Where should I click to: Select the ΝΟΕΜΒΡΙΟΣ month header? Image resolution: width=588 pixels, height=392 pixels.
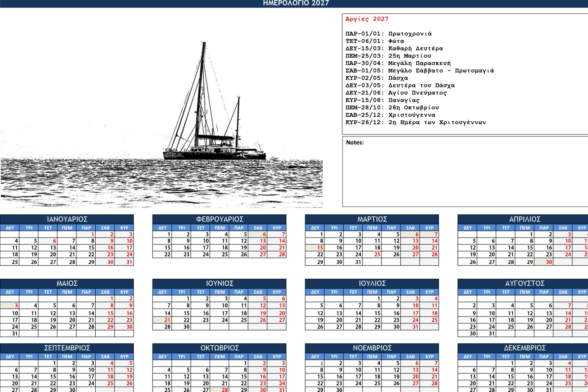point(372,348)
